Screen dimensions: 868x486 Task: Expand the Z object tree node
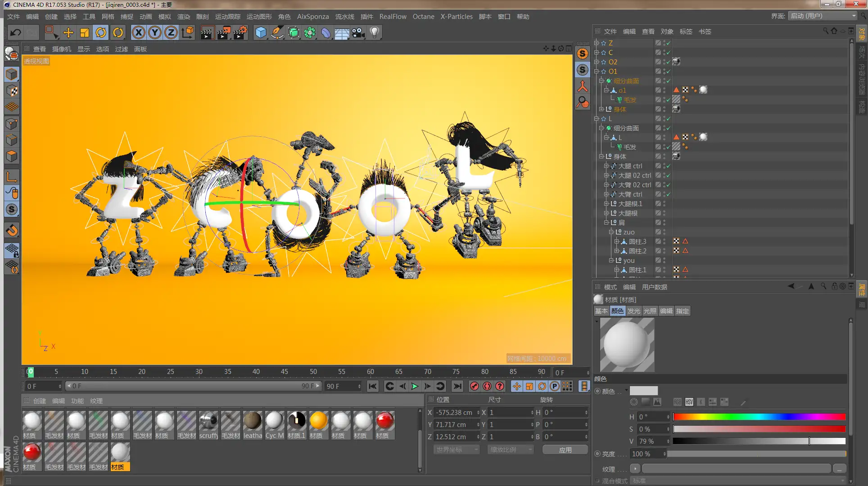[597, 43]
